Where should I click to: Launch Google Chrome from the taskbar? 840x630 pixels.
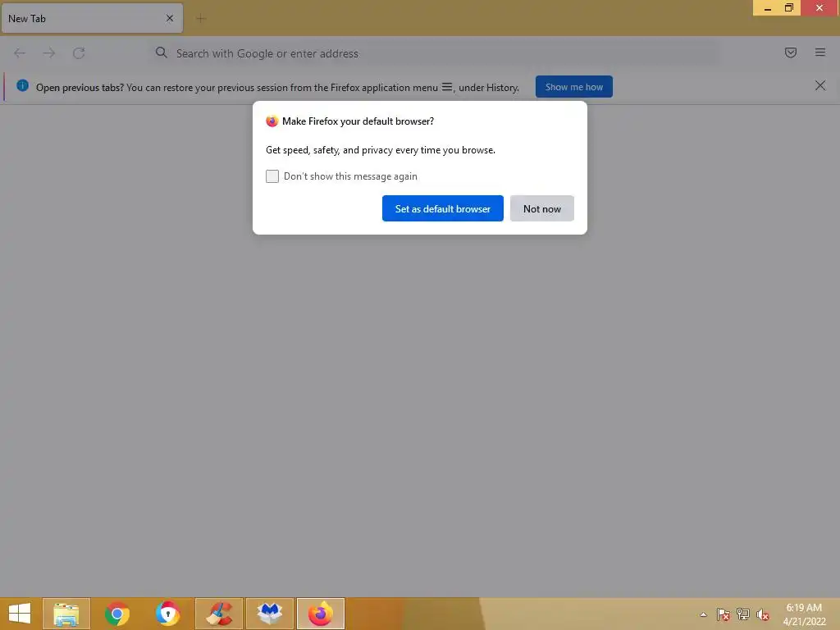pos(116,614)
